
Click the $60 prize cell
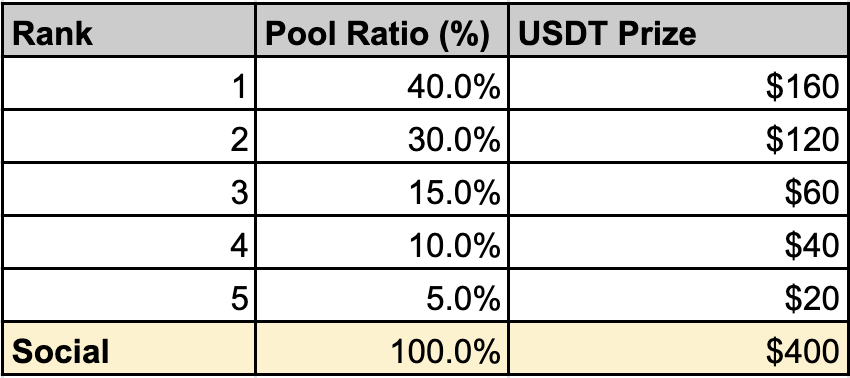tap(679, 189)
